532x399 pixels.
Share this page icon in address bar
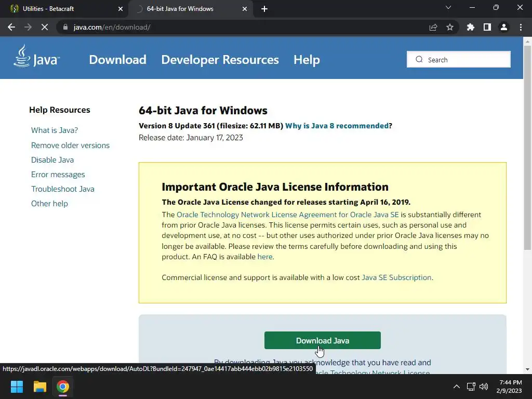tap(433, 27)
